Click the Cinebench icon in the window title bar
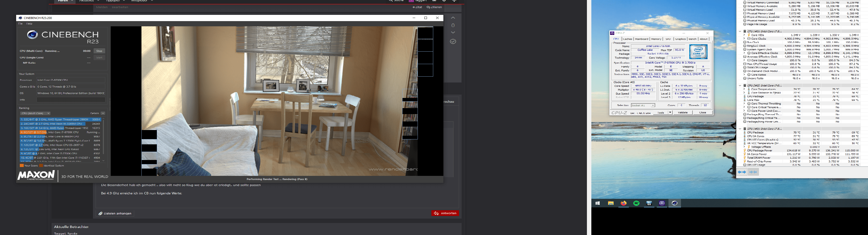Viewport: 868px width, 235px height. [20, 18]
